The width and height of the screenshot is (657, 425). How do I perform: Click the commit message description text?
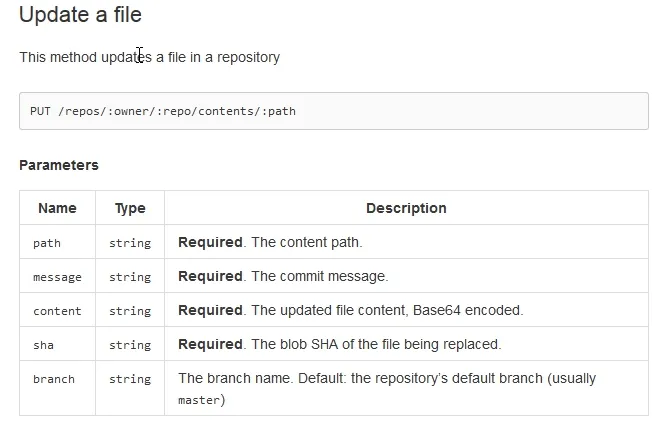(283, 277)
